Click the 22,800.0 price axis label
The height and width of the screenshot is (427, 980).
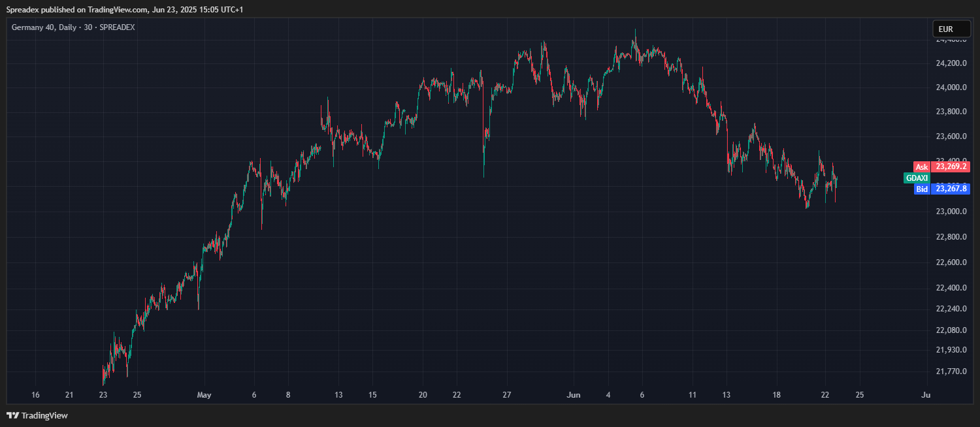click(951, 236)
